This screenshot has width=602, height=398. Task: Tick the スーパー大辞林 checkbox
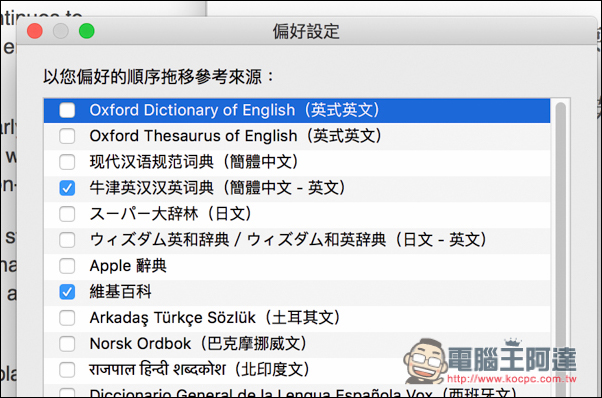(67, 214)
